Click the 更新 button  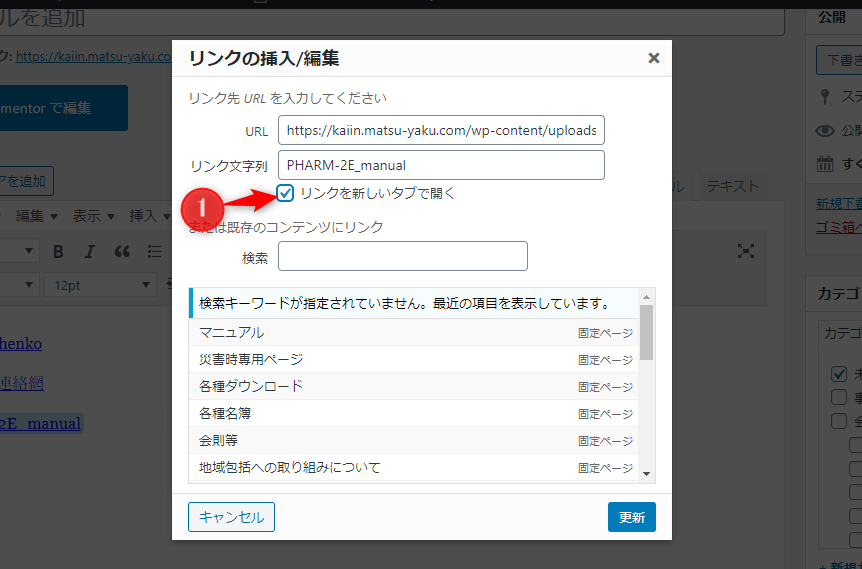click(631, 517)
